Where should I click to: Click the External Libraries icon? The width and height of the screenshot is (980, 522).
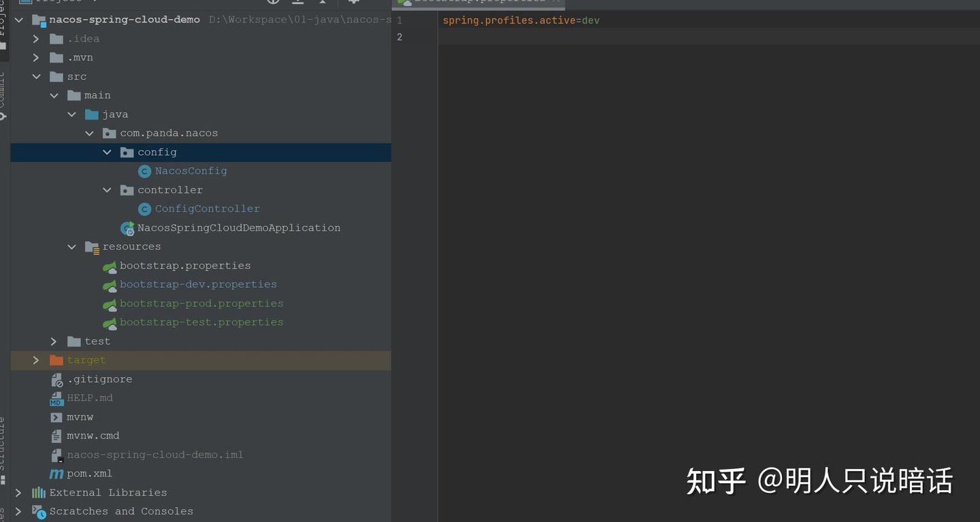tap(39, 493)
